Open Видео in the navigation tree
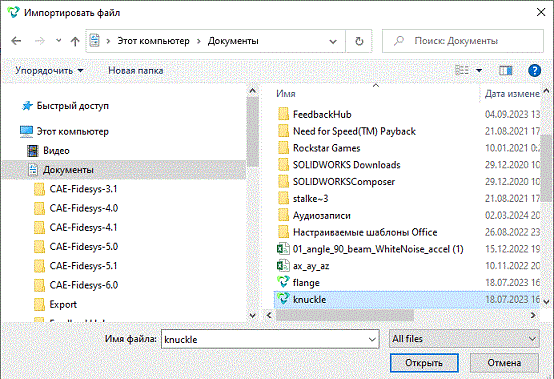 pos(56,150)
